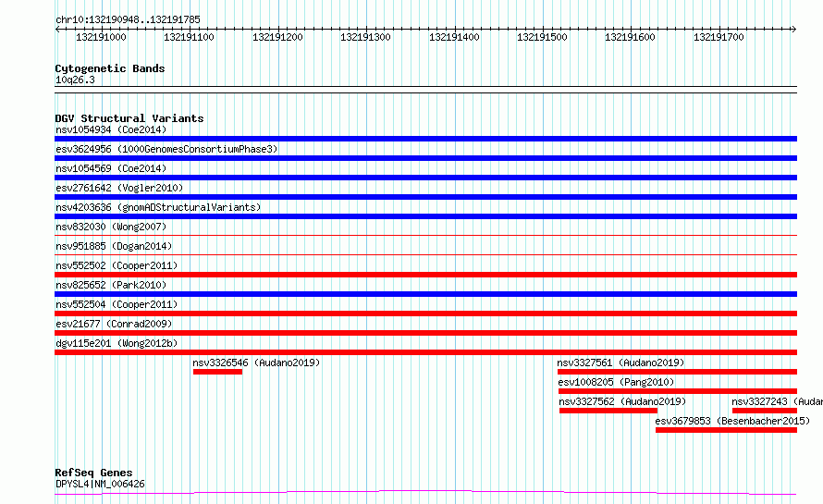Click the magenta DPYSL4 gene track line
This screenshot has height=504, width=823.
[425, 492]
